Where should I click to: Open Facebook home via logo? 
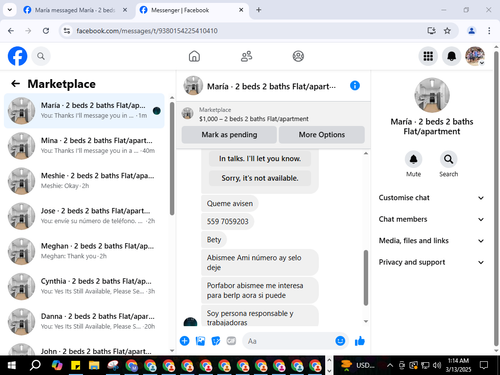click(17, 56)
